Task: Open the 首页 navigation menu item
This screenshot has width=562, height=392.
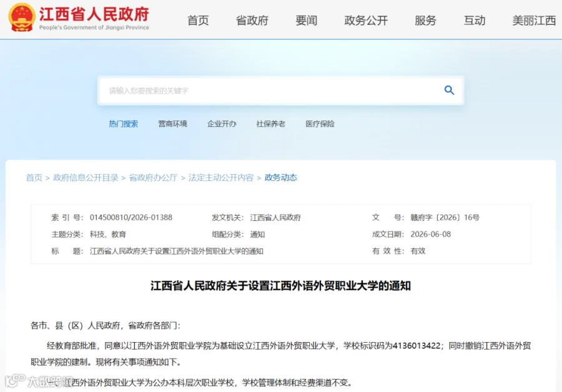Action: pyautogui.click(x=198, y=21)
